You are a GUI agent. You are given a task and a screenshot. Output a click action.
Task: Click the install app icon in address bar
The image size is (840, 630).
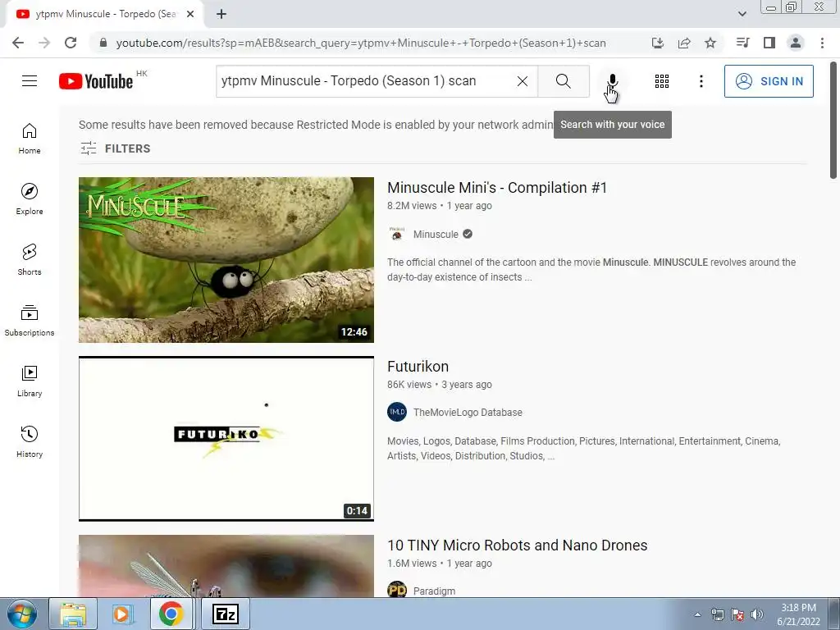pos(657,43)
